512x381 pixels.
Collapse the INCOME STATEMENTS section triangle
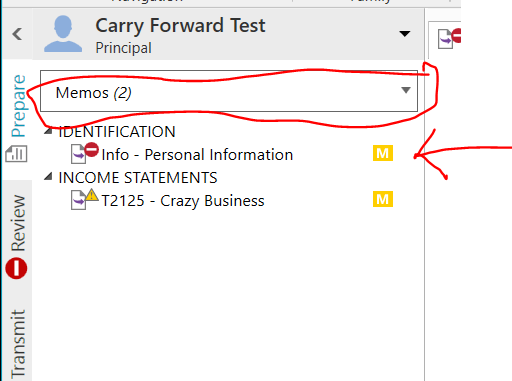pyautogui.click(x=49, y=176)
